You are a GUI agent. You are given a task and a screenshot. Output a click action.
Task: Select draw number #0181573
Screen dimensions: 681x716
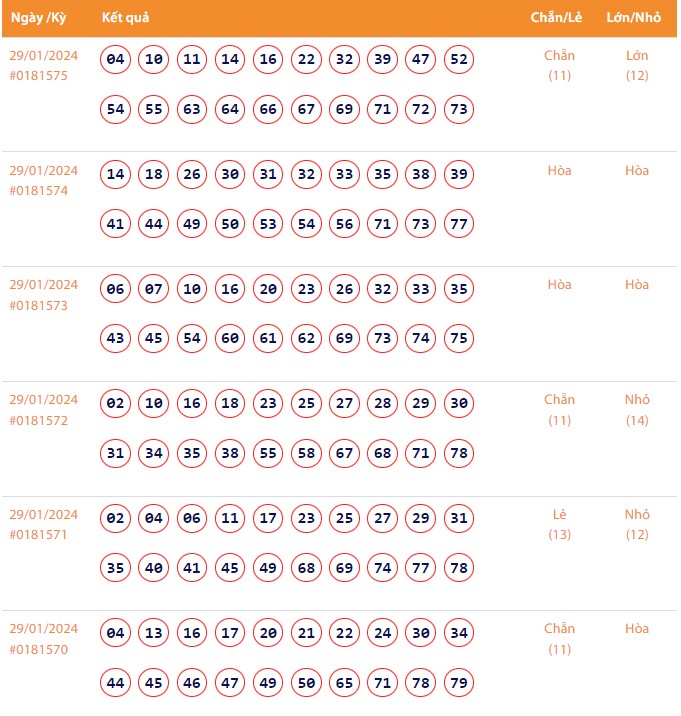coord(39,306)
